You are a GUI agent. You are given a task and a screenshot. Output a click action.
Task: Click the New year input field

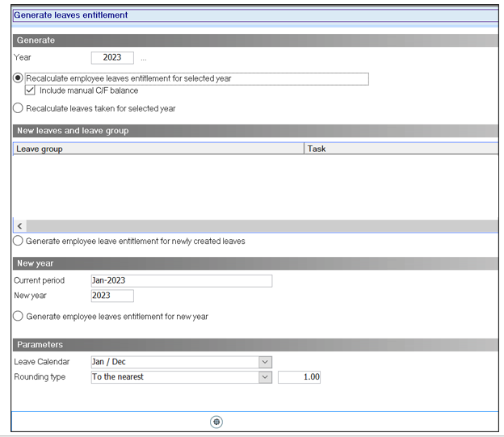[x=112, y=296]
